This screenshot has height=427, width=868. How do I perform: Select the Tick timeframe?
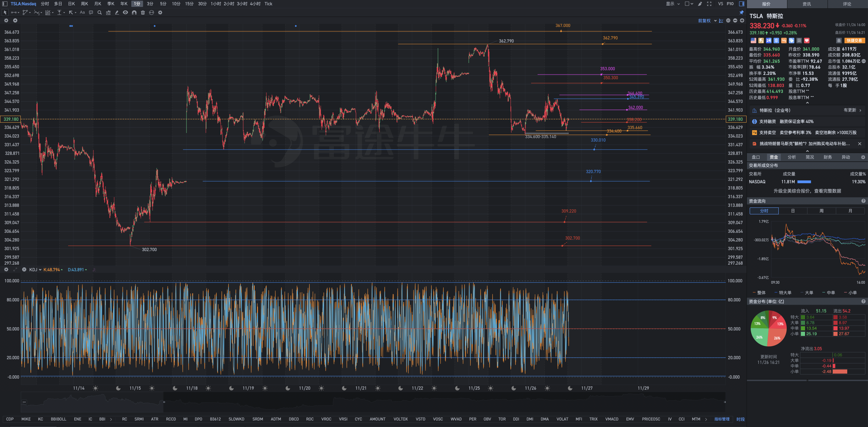[268, 4]
